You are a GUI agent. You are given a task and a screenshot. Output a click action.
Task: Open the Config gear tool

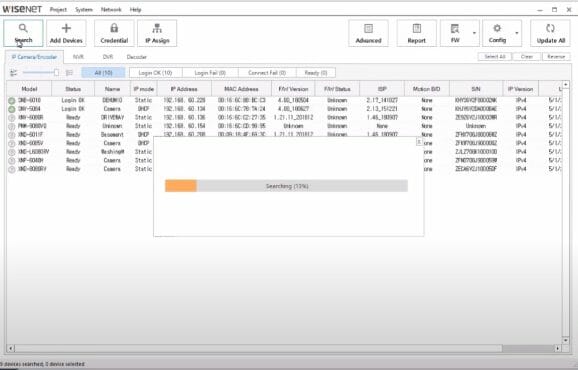pyautogui.click(x=497, y=33)
